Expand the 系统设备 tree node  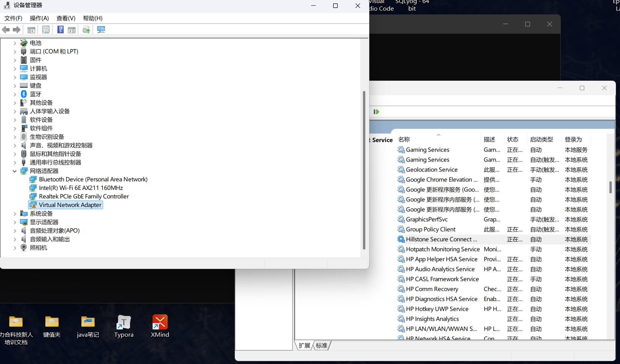(x=15, y=213)
